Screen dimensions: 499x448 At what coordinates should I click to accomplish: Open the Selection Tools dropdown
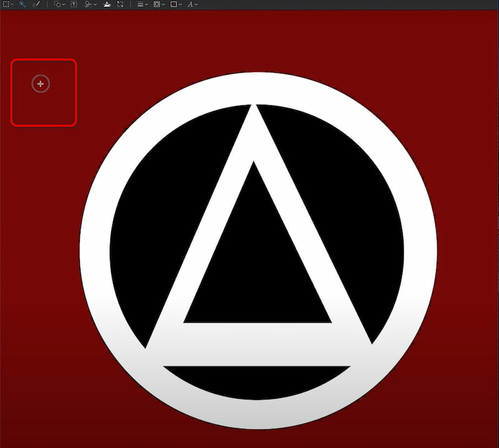[7, 4]
